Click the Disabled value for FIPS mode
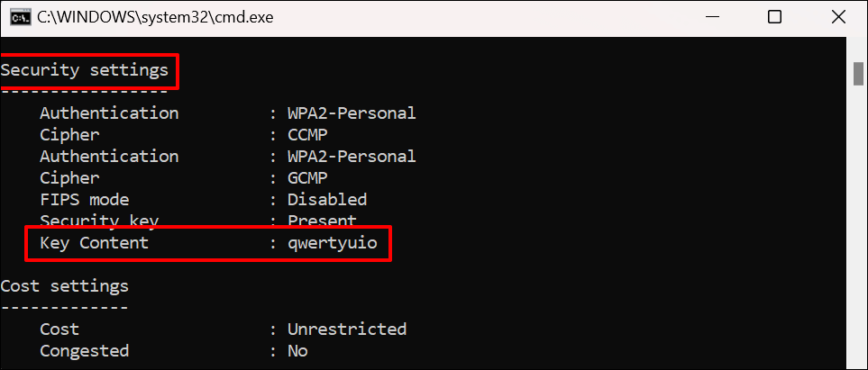 pos(327,200)
